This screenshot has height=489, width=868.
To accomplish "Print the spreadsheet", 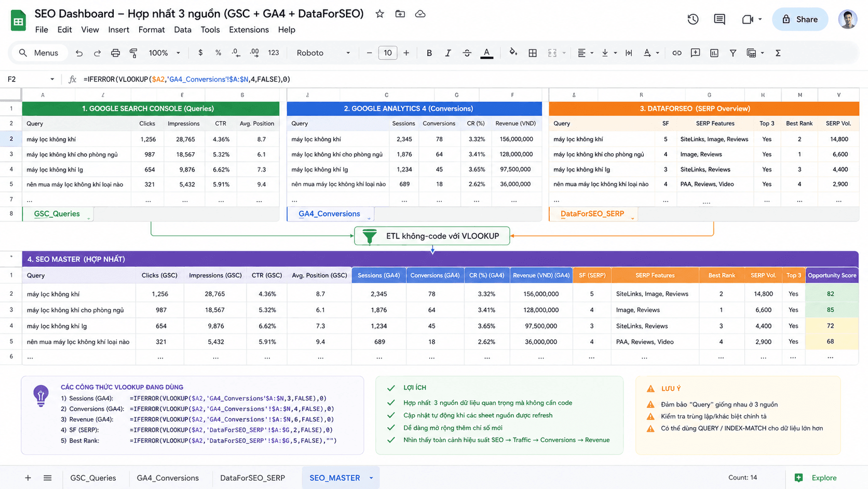I will (x=115, y=53).
